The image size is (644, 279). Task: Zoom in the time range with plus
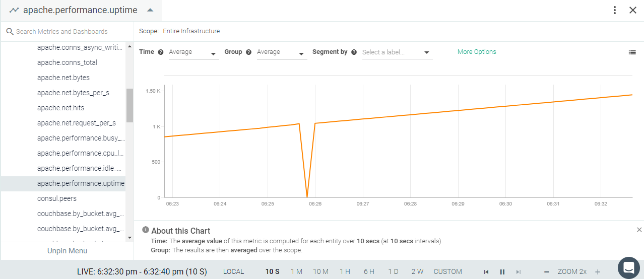pyautogui.click(x=598, y=272)
